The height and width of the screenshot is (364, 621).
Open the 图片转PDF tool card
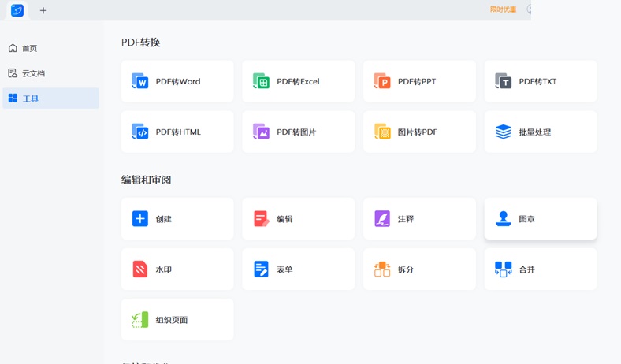(420, 132)
